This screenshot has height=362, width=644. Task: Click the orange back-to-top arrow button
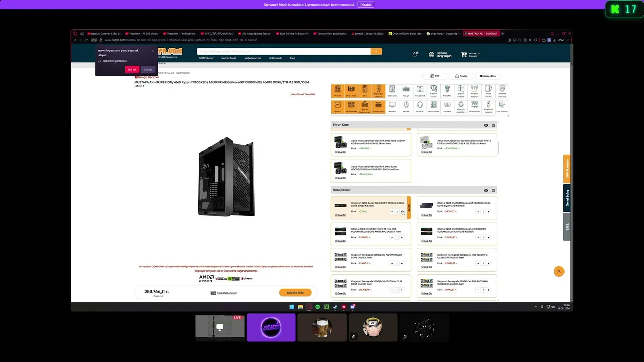coord(558,271)
